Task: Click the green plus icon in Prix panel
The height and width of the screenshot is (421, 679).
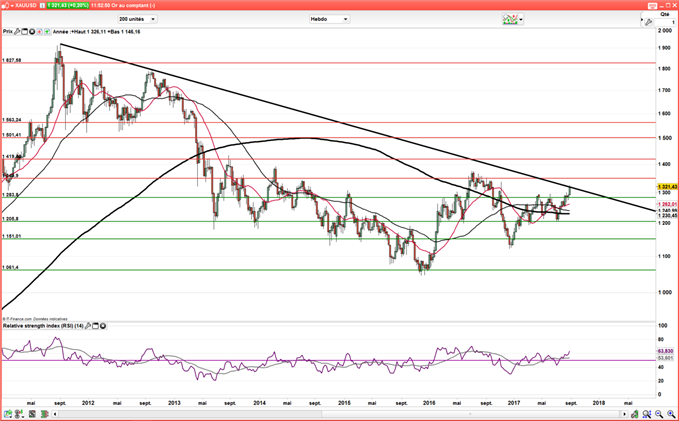Action: (x=47, y=32)
